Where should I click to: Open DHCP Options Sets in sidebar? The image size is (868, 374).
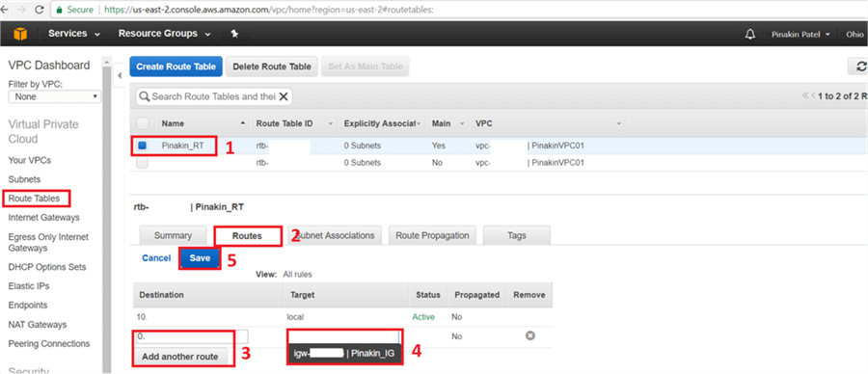click(x=47, y=267)
